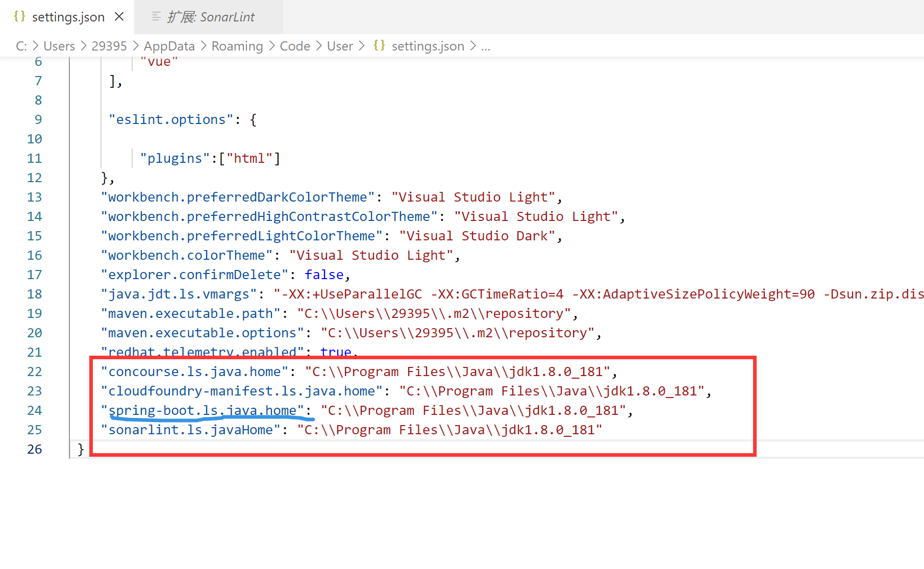
Task: Click the "sonarlint.ls.javaHome" key
Action: 191,430
